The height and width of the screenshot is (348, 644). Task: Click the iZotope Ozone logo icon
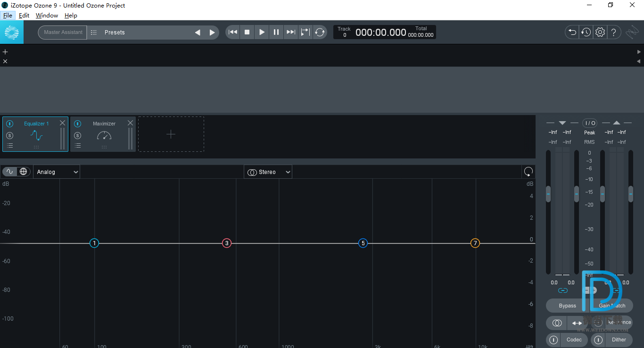click(x=12, y=33)
